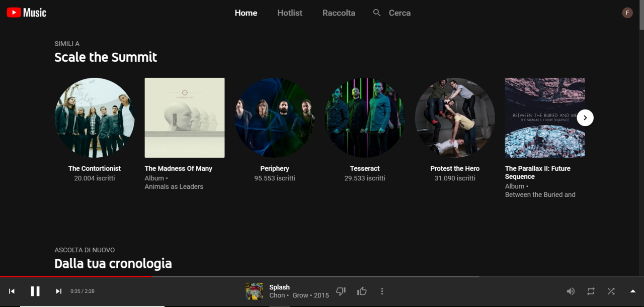
Task: Like the song Splash
Action: click(x=362, y=291)
